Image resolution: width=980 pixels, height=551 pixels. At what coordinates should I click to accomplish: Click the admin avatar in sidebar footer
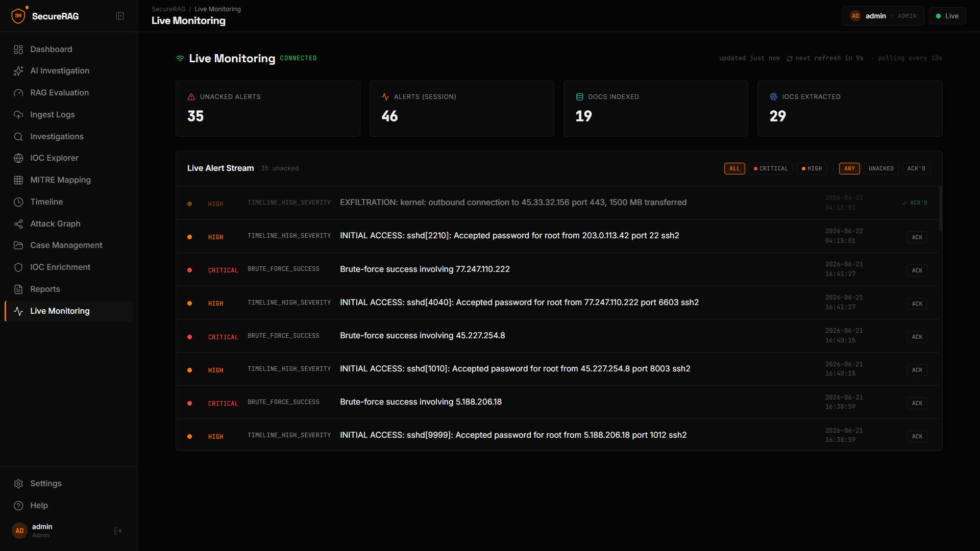click(x=19, y=531)
